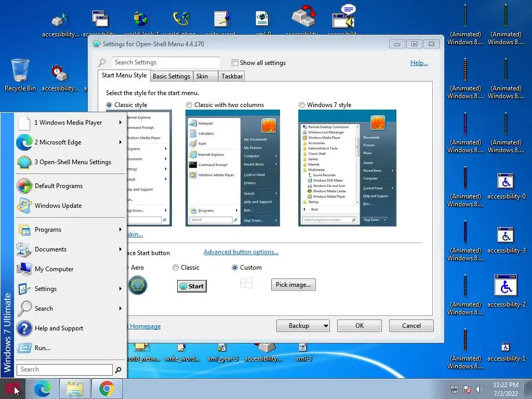Image resolution: width=532 pixels, height=399 pixels.
Task: Expand the Windows Media Player submenu arrow
Action: coord(120,123)
